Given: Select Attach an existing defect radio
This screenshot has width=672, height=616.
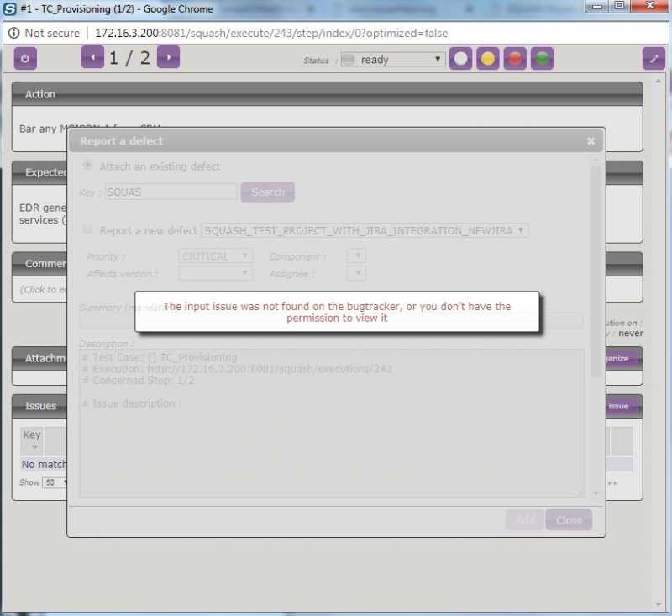Looking at the screenshot, I should click(87, 166).
